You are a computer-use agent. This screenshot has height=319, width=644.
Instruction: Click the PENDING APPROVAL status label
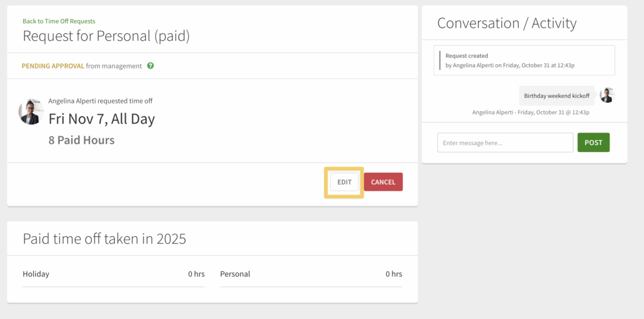click(x=53, y=66)
